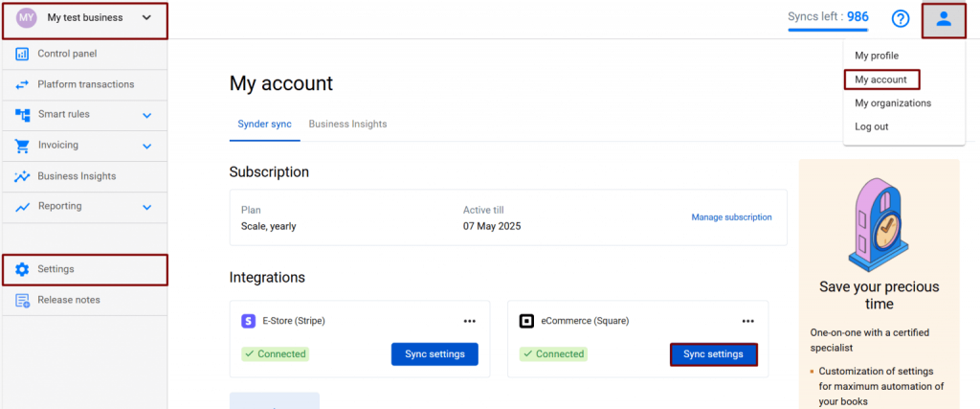Click the Business Insights chart icon in sidebar

22,176
